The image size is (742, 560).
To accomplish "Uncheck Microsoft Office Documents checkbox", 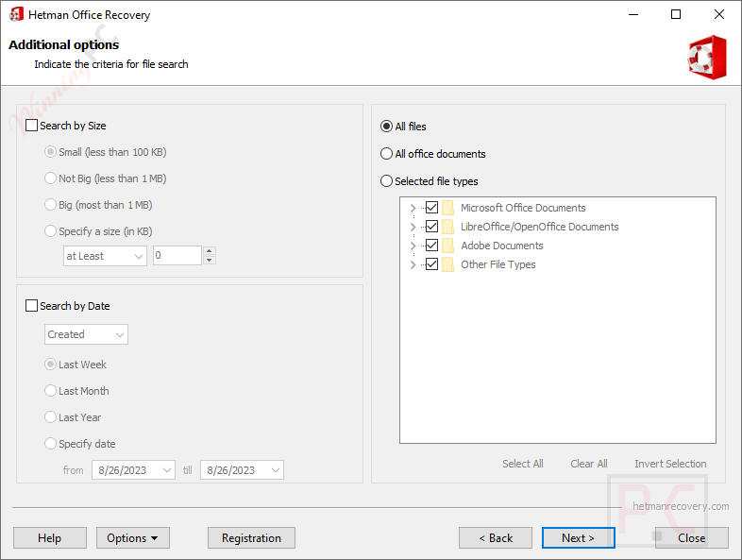I will (431, 208).
